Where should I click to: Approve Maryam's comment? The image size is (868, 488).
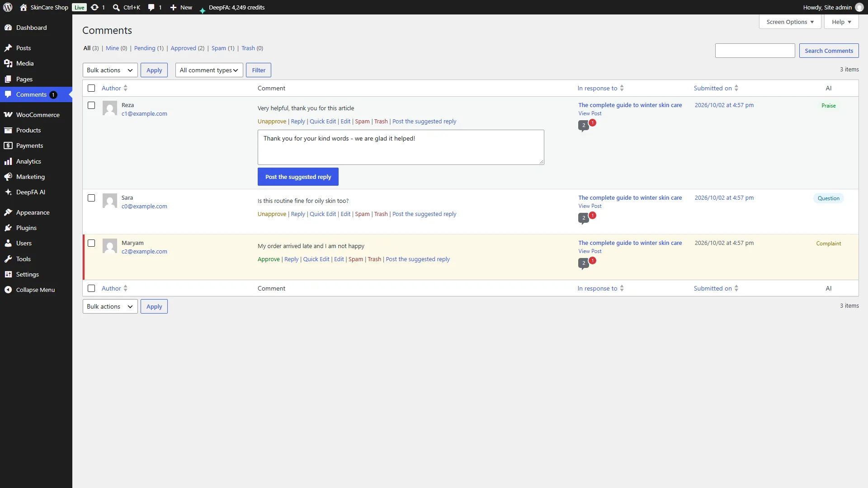coord(269,259)
